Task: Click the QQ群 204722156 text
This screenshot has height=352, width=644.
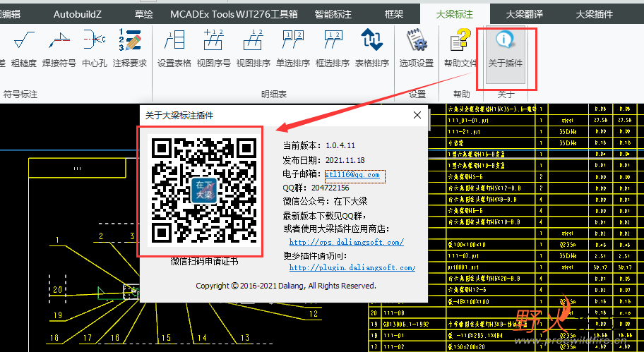Action: click(316, 188)
